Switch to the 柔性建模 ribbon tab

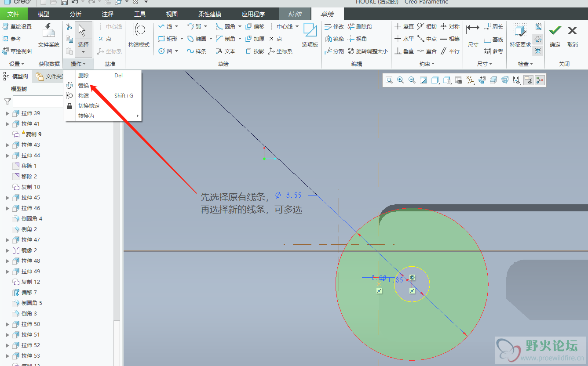[x=210, y=14]
